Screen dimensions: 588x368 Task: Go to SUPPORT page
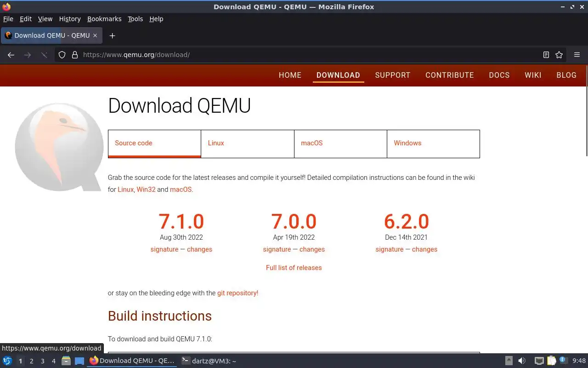pyautogui.click(x=393, y=75)
